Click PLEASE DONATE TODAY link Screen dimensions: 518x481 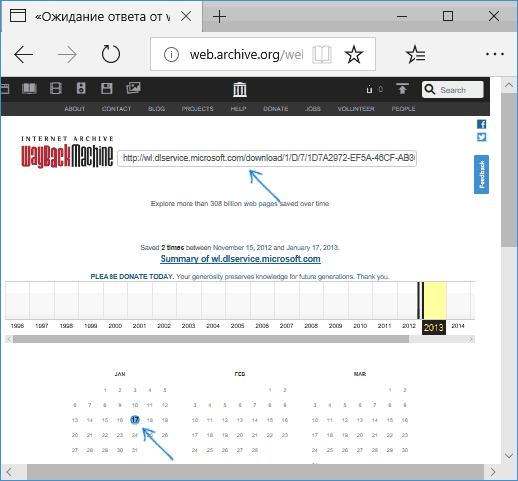pyautogui.click(x=132, y=277)
